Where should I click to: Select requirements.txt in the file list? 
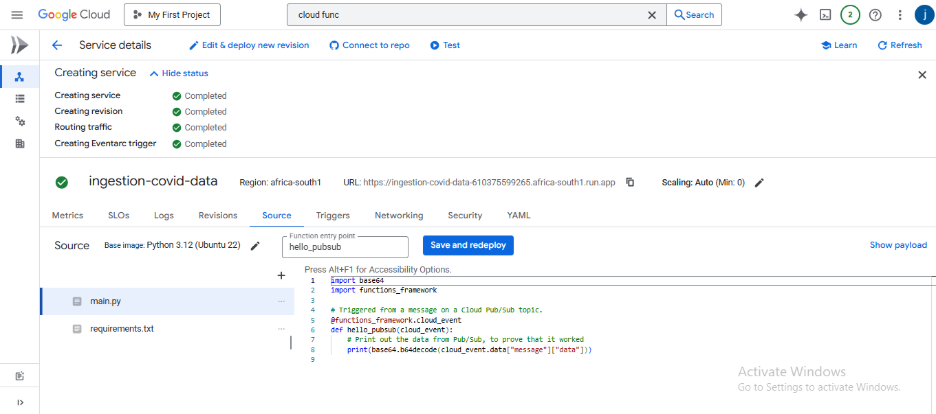pos(167,329)
